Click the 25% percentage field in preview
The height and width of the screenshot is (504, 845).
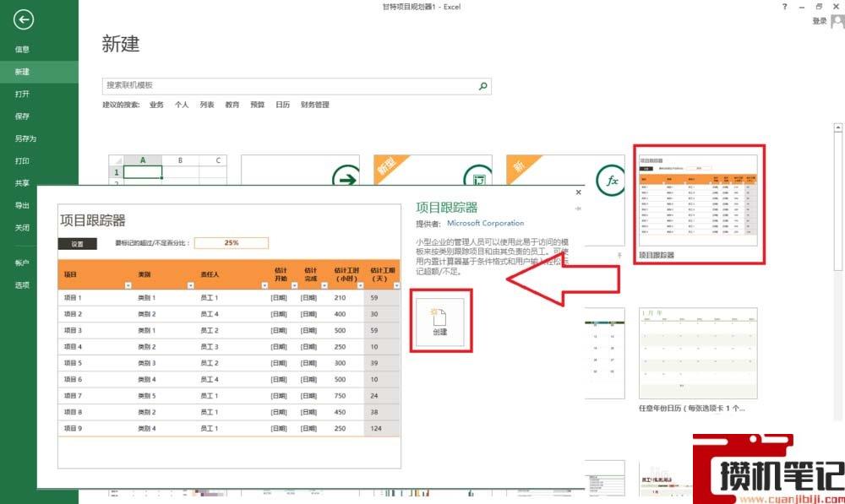pos(232,243)
